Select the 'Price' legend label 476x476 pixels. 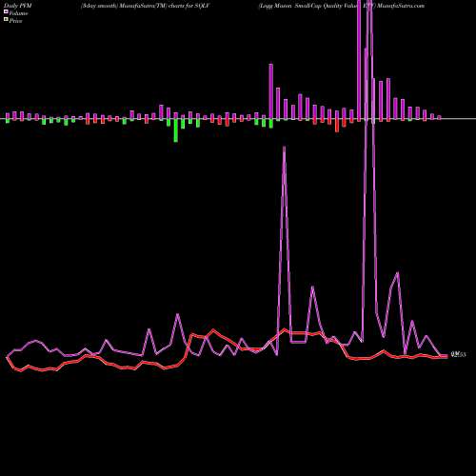tap(15, 21)
